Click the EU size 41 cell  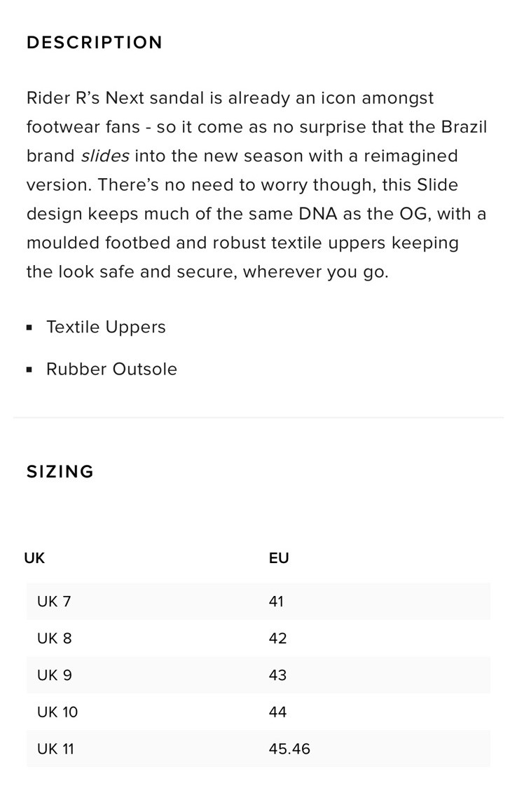point(276,601)
